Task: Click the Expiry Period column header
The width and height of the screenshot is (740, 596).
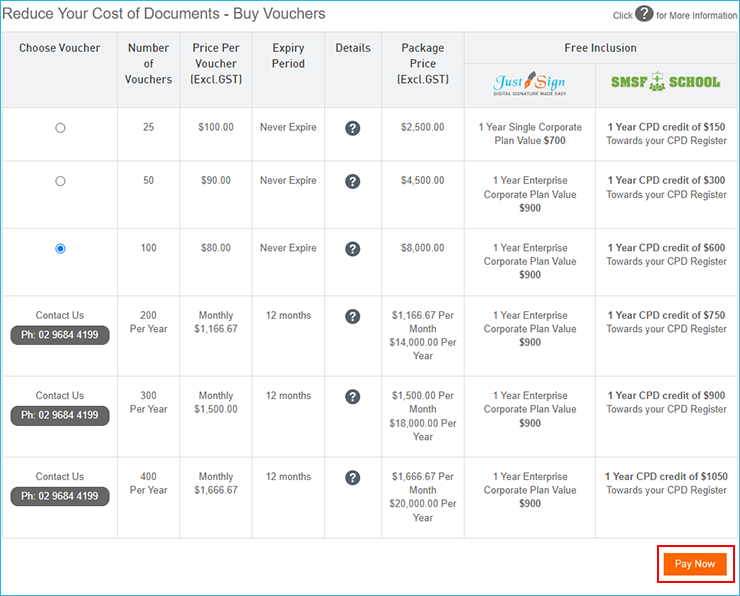Action: [288, 56]
